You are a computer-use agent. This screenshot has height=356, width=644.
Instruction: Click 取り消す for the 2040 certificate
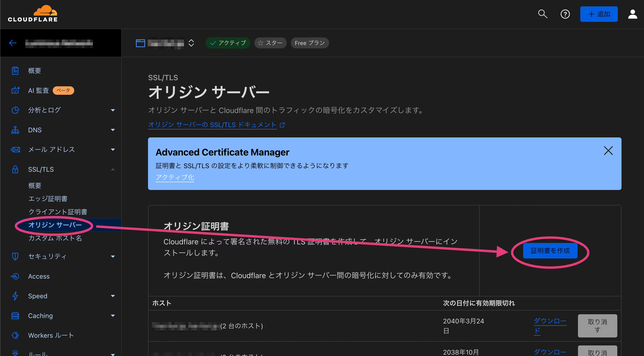pos(597,326)
